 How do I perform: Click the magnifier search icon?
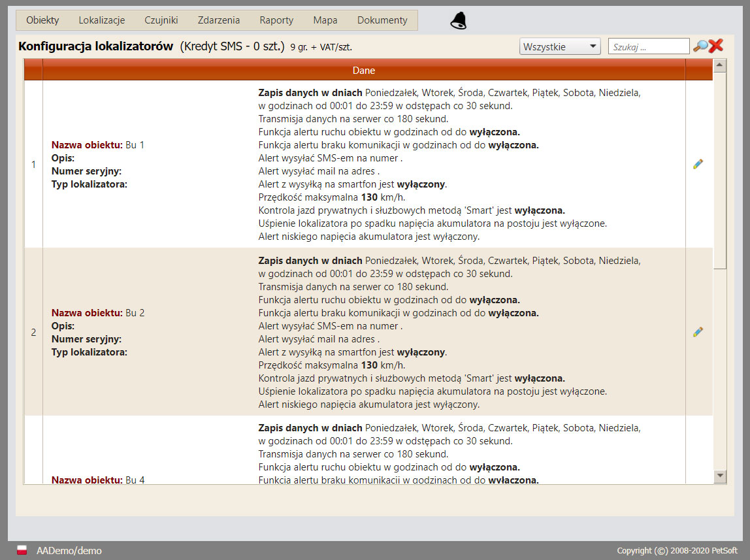(x=700, y=46)
